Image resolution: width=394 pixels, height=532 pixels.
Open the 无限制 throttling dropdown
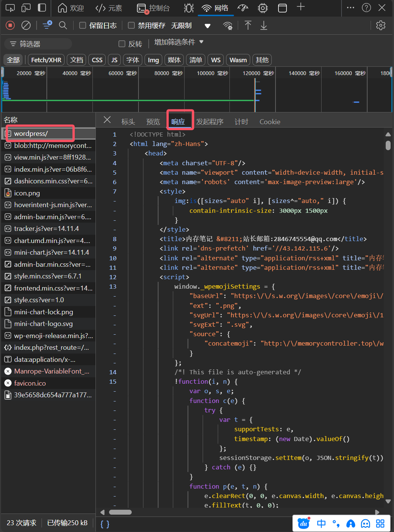[191, 26]
